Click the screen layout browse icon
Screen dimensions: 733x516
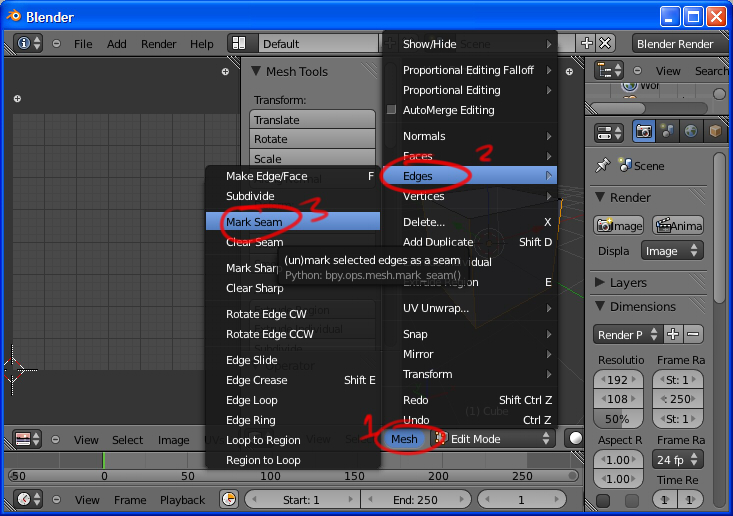[239, 44]
